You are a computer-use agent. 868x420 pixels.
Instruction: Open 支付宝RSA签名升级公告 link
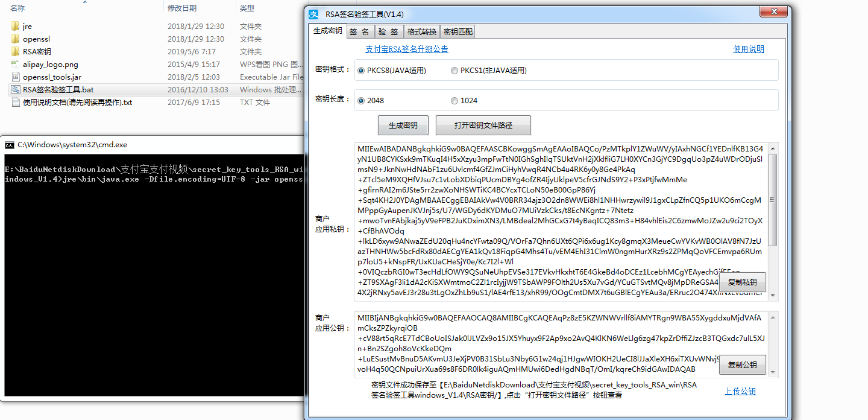point(407,49)
